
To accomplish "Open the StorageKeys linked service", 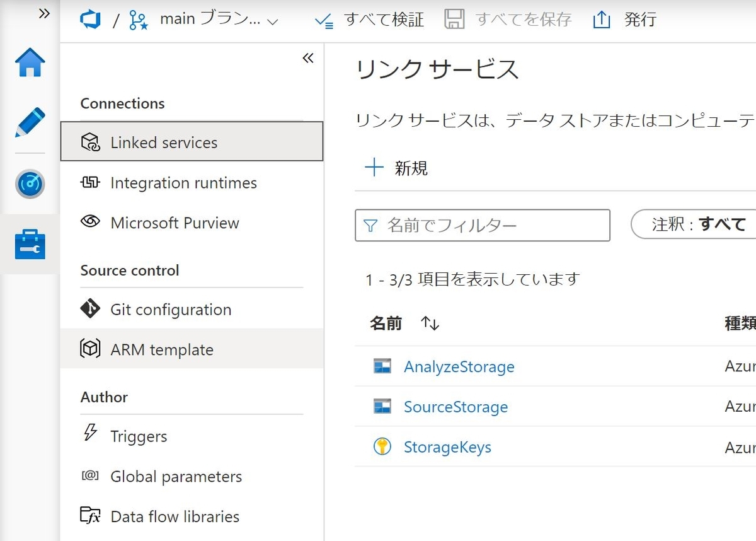I will pos(447,447).
